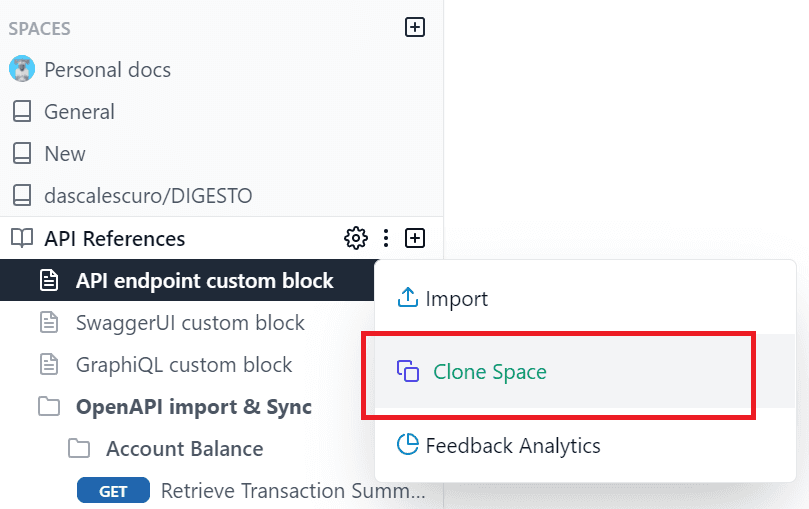Click the add new space plus icon

point(415,28)
